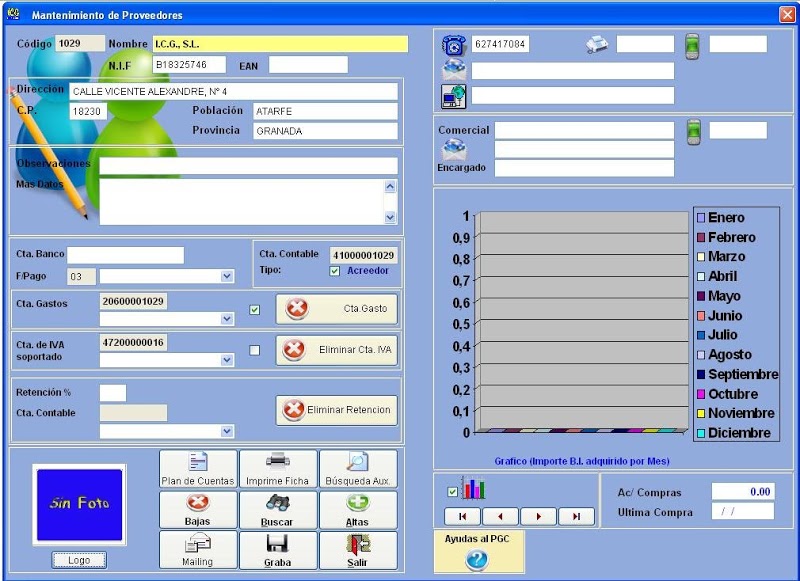Click the Buscar binoculars button
Viewport: 800px width, 581px height.
pos(278,510)
